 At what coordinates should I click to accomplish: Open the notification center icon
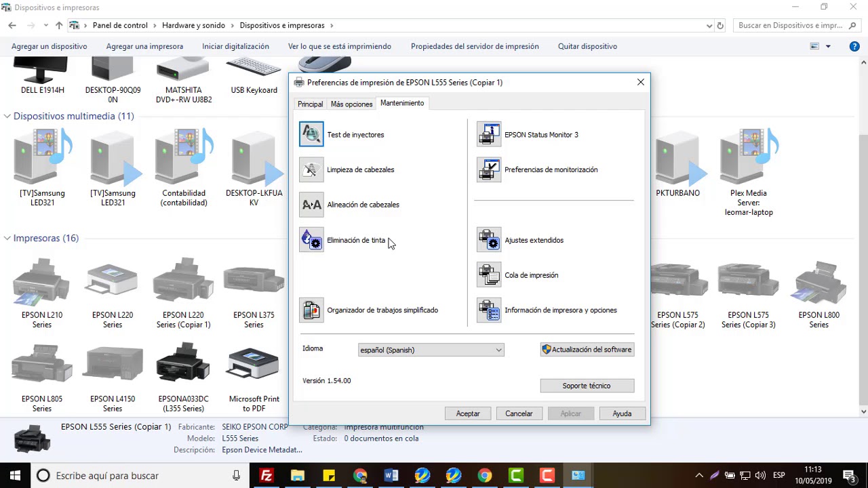point(848,475)
